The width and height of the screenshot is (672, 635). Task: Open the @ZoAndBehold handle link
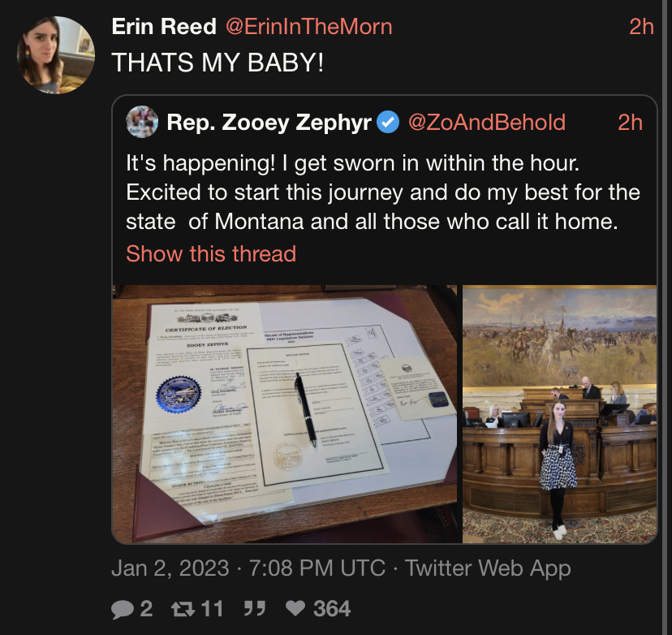(486, 123)
